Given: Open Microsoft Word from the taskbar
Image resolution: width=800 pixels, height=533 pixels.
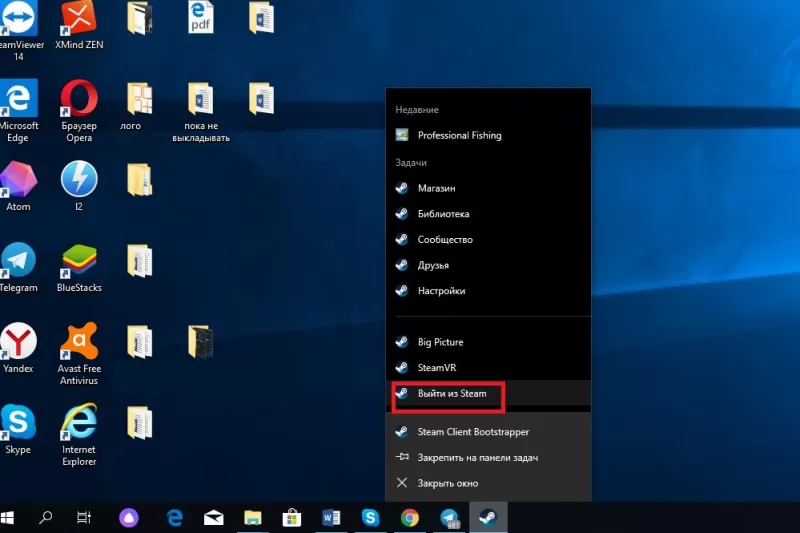Looking at the screenshot, I should [x=331, y=517].
